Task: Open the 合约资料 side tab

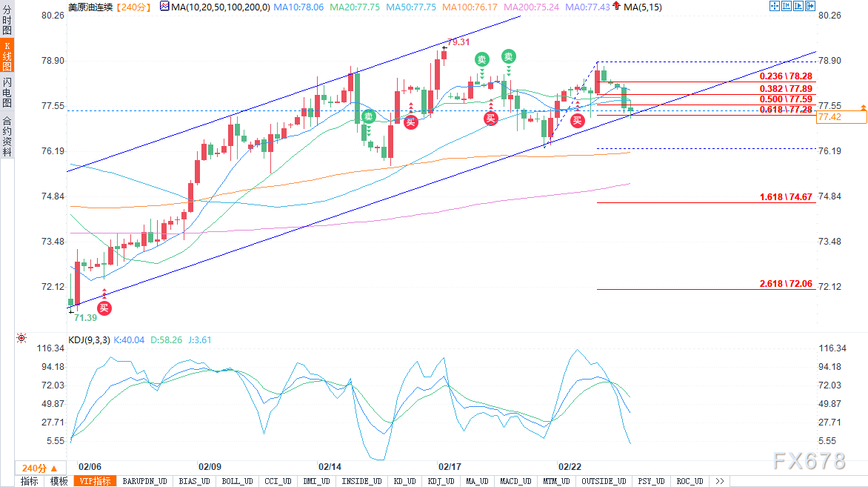Action: tap(7, 137)
